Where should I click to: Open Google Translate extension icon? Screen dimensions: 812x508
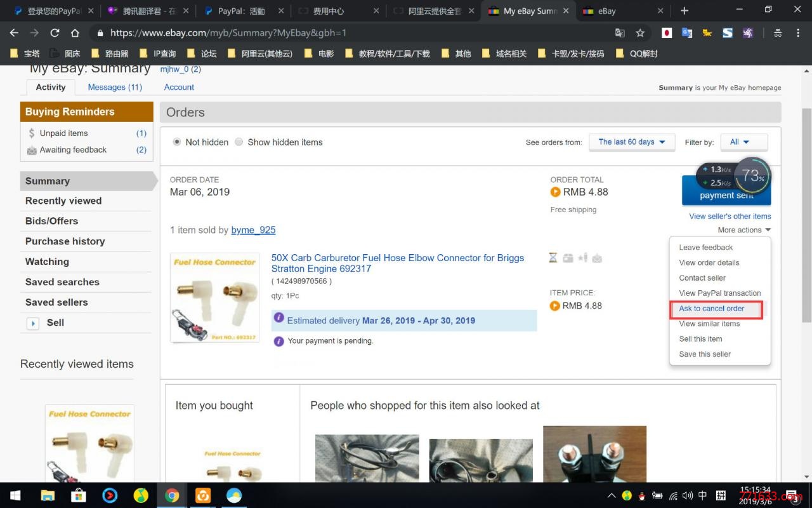click(687, 33)
